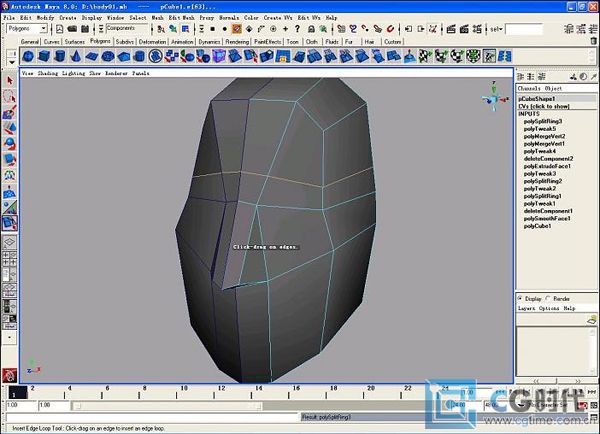The image size is (600, 434).
Task: Open the sel quick-select dropdown
Action: coord(496,29)
